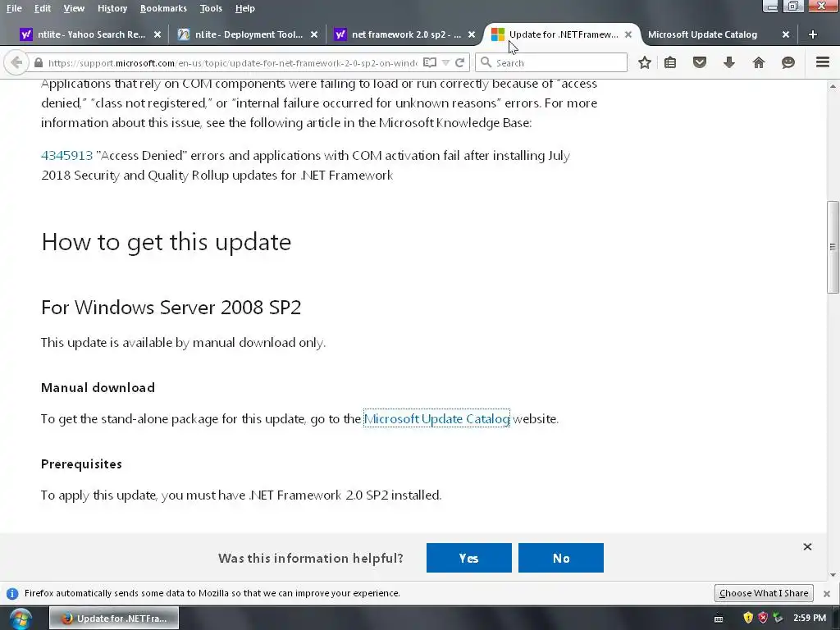840x630 pixels.
Task: Click For Windows Server 2008 SP2 heading
Action: coord(171,308)
